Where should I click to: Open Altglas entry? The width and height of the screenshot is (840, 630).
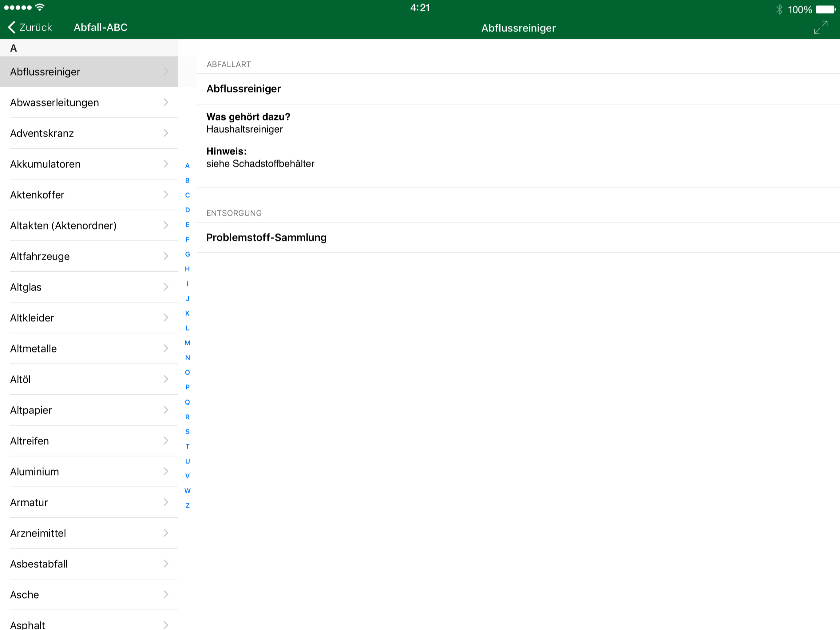[89, 287]
